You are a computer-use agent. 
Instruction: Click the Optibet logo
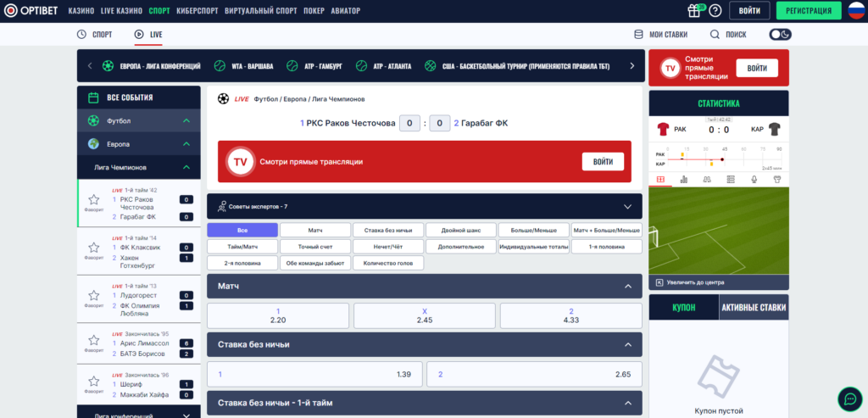coord(31,10)
